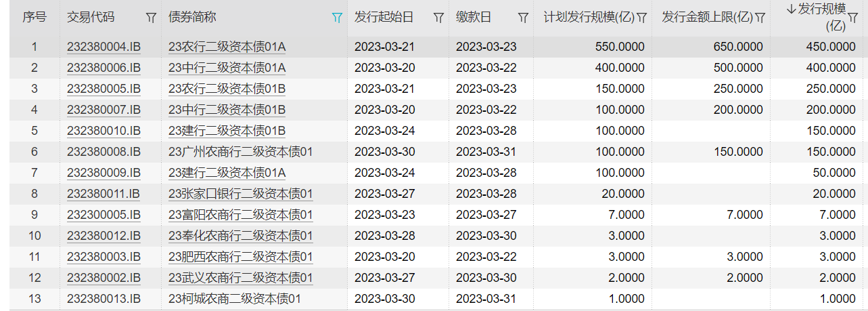The height and width of the screenshot is (311, 868).
Task: Click trade code 232380011.IB
Action: (104, 194)
